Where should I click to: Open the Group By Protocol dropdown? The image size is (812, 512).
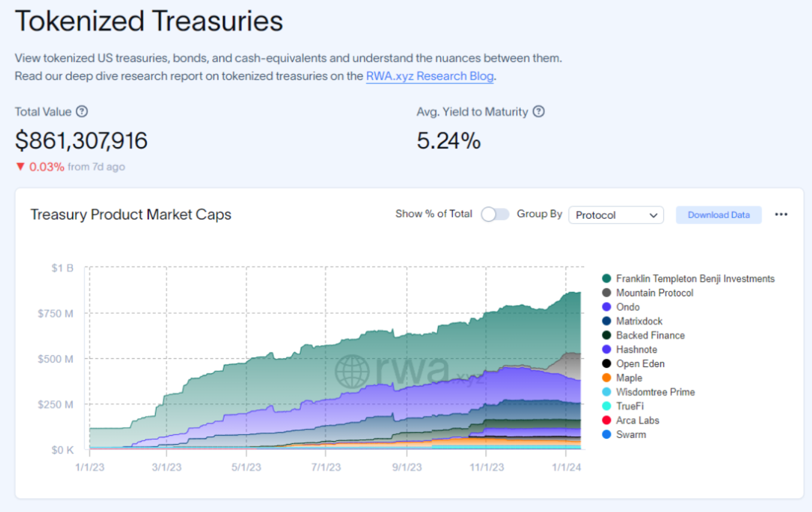[x=616, y=215]
